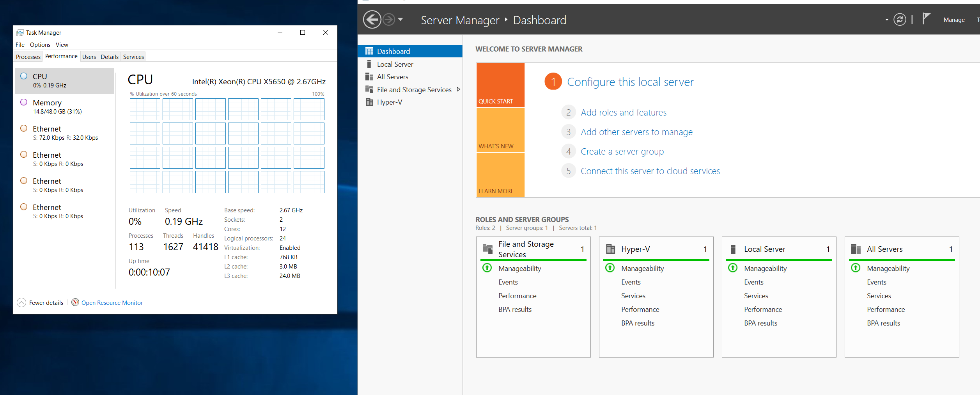Click the WHAT'S NEW tile

pyautogui.click(x=500, y=130)
